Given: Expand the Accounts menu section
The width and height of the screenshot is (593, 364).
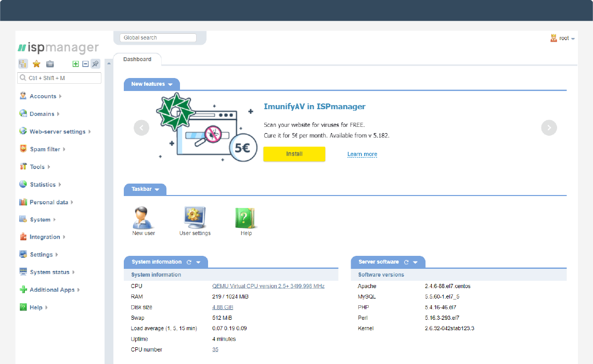Looking at the screenshot, I should (x=43, y=96).
